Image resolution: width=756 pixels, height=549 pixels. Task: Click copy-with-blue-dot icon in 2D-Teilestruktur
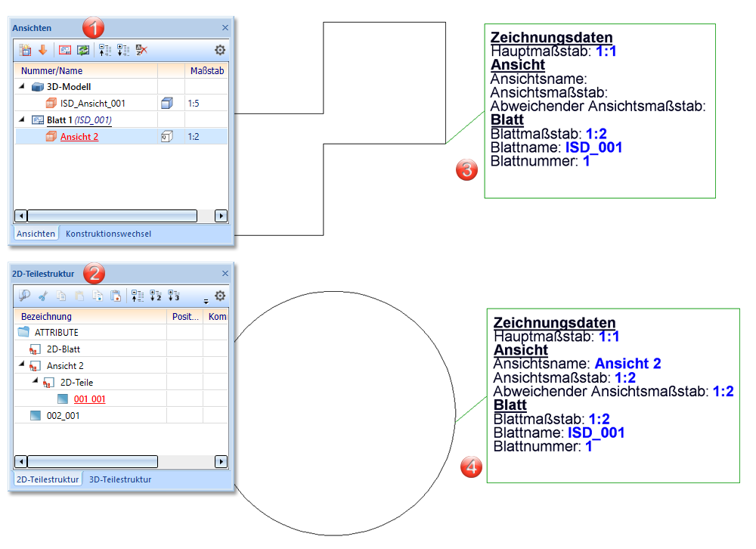[x=98, y=296]
